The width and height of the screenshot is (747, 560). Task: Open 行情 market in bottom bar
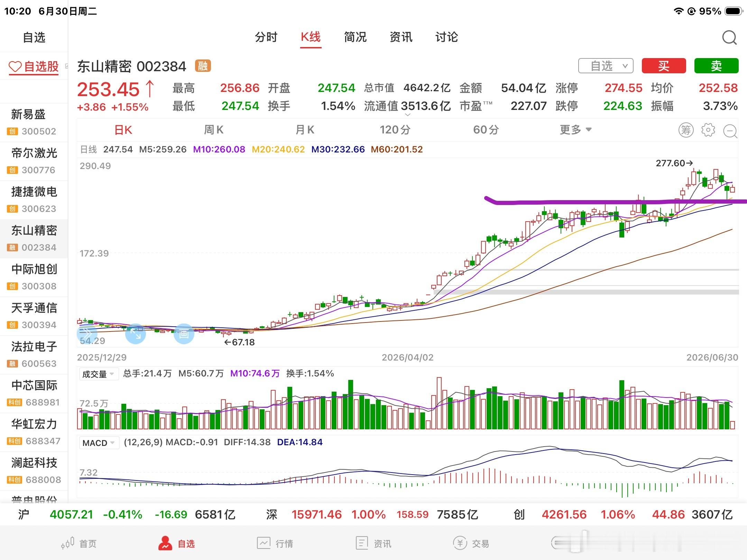click(275, 543)
